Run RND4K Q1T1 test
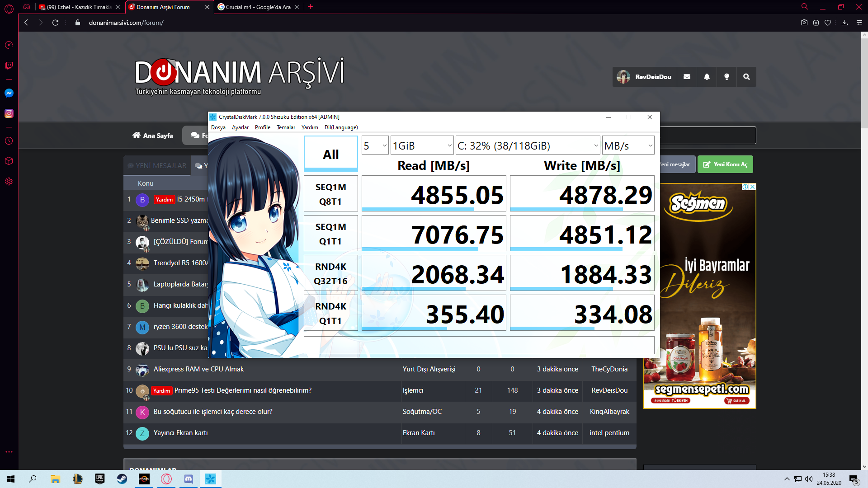 point(331,313)
